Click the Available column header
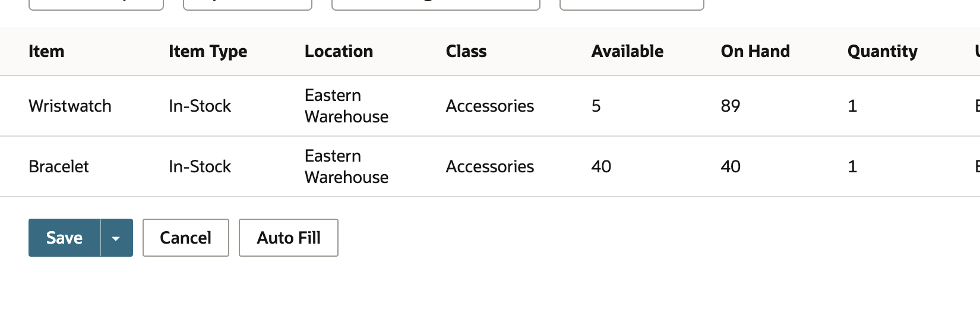 [x=627, y=52]
